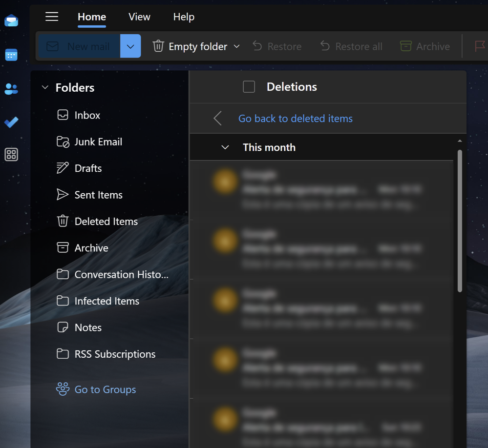The image size is (488, 448).
Task: Click the New mail button
Action: [x=79, y=46]
